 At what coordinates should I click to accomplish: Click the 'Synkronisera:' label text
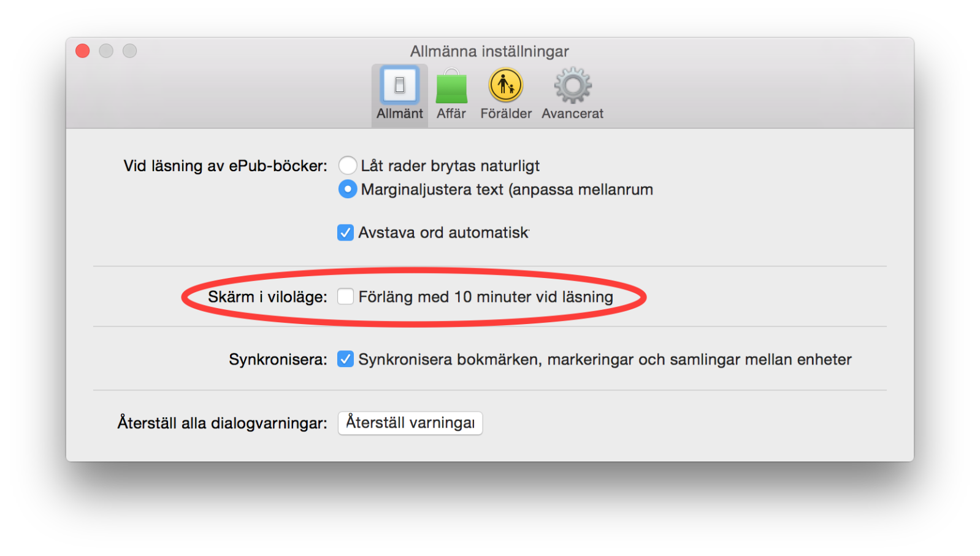click(x=278, y=360)
